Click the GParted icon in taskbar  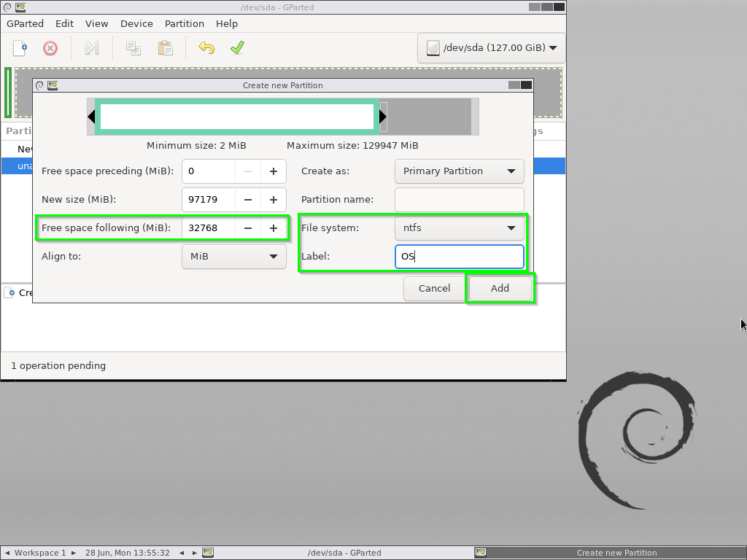coord(208,553)
